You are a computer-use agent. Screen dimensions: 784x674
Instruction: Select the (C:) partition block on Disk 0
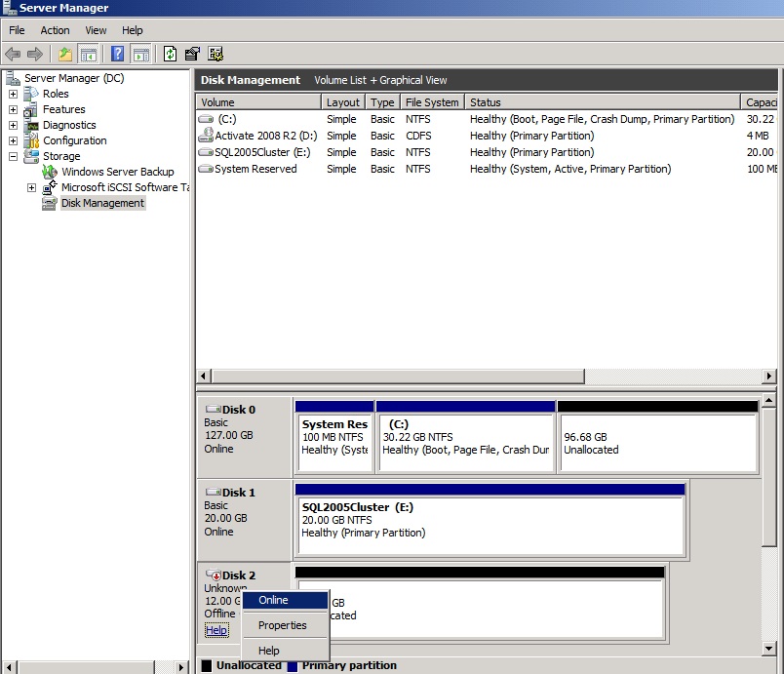[x=466, y=437]
